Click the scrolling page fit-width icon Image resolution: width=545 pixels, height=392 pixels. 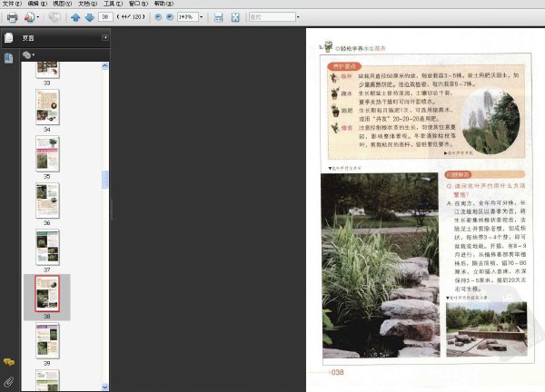[218, 17]
